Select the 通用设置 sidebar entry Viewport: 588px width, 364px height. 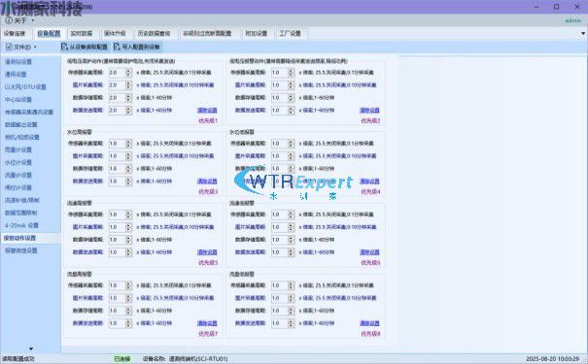16,74
